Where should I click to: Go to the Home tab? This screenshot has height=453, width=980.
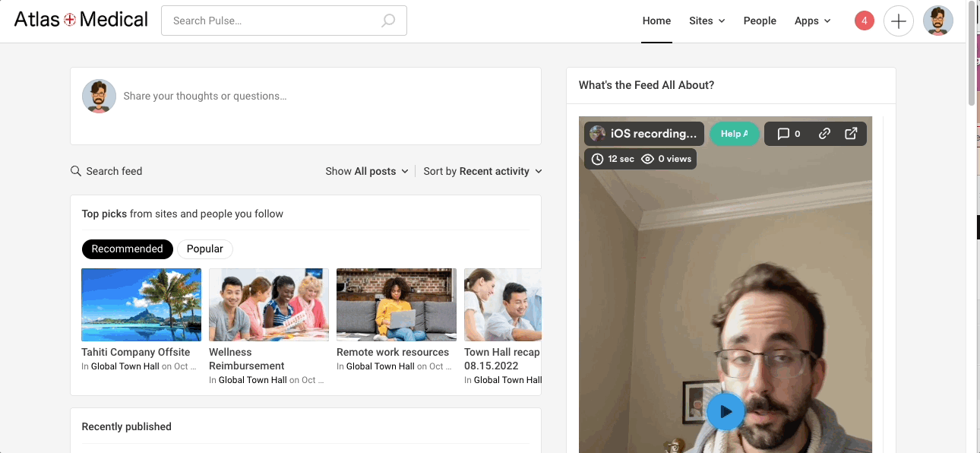tap(656, 21)
